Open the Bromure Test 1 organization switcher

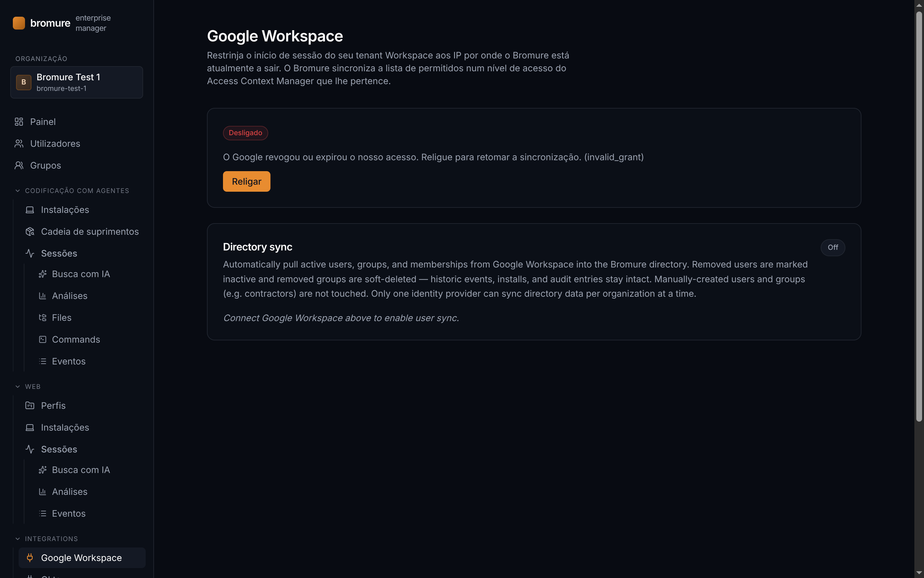(77, 82)
